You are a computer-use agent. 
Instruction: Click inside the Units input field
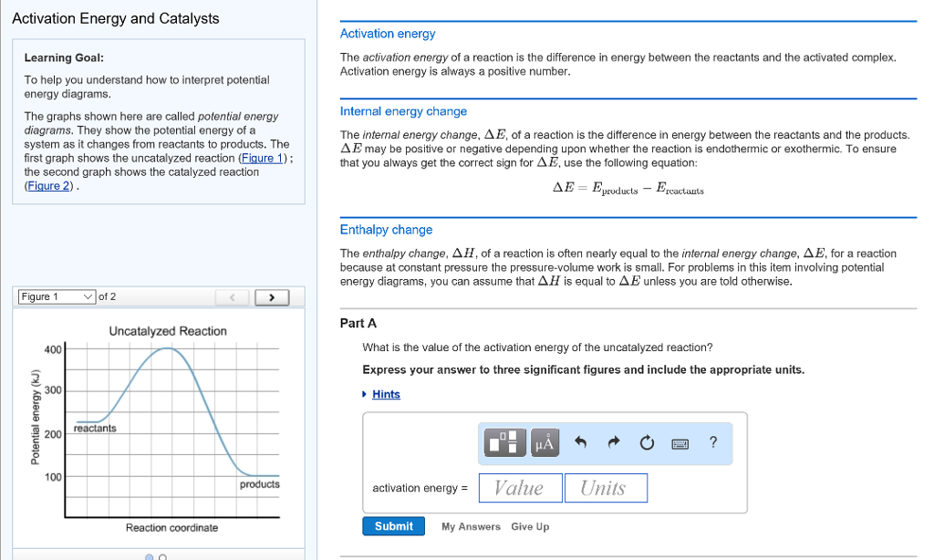[x=606, y=488]
